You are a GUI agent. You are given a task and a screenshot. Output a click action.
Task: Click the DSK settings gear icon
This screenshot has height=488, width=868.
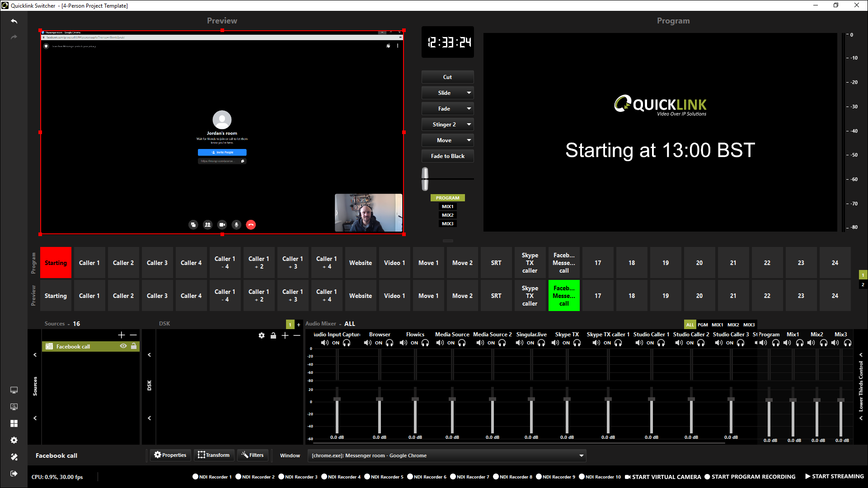click(x=262, y=335)
